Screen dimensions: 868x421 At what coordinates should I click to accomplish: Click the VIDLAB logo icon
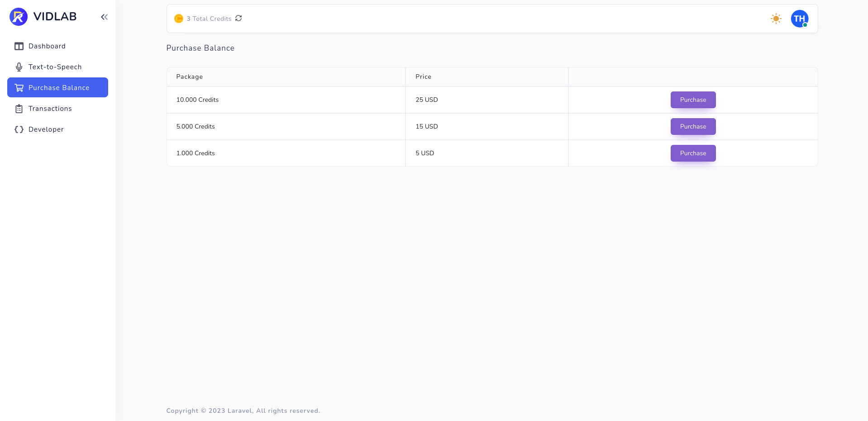[x=19, y=17]
